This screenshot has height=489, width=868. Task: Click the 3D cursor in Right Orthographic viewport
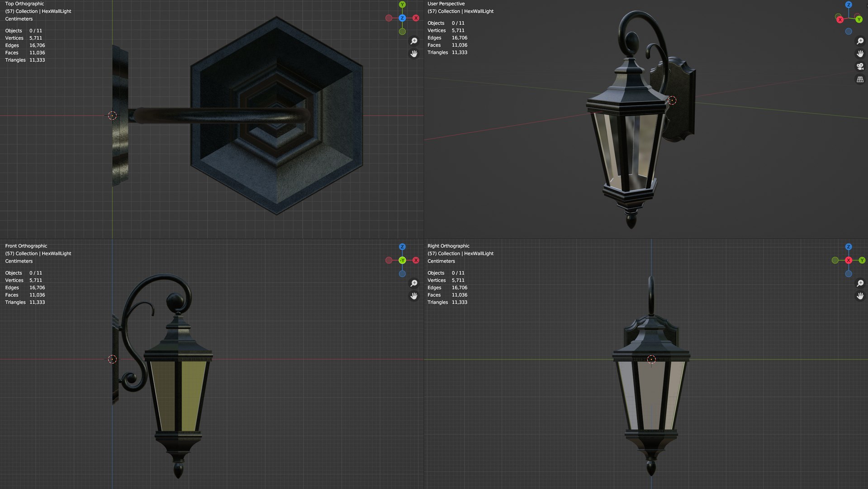tap(651, 359)
